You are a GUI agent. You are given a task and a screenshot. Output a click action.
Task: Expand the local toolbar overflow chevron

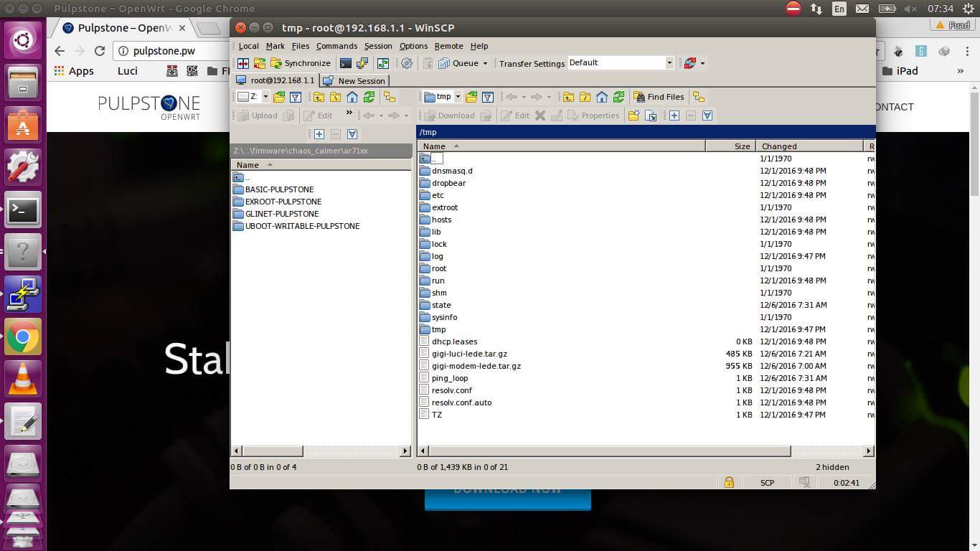(349, 113)
